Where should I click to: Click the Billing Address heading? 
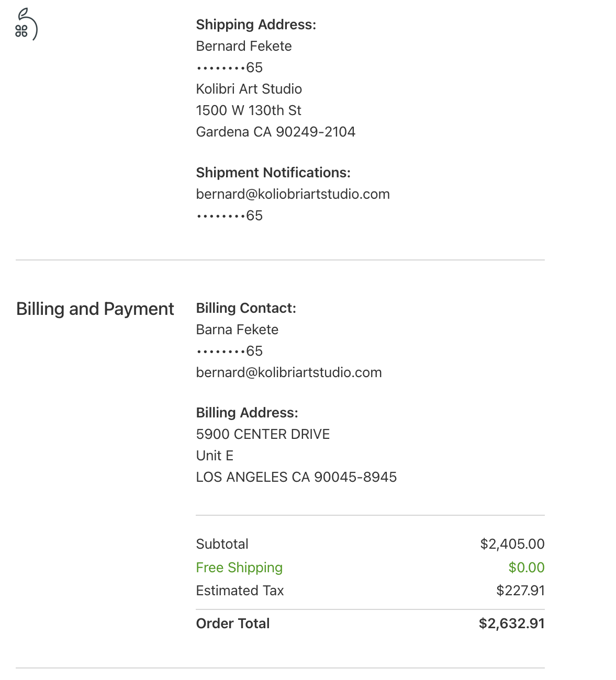[247, 413]
